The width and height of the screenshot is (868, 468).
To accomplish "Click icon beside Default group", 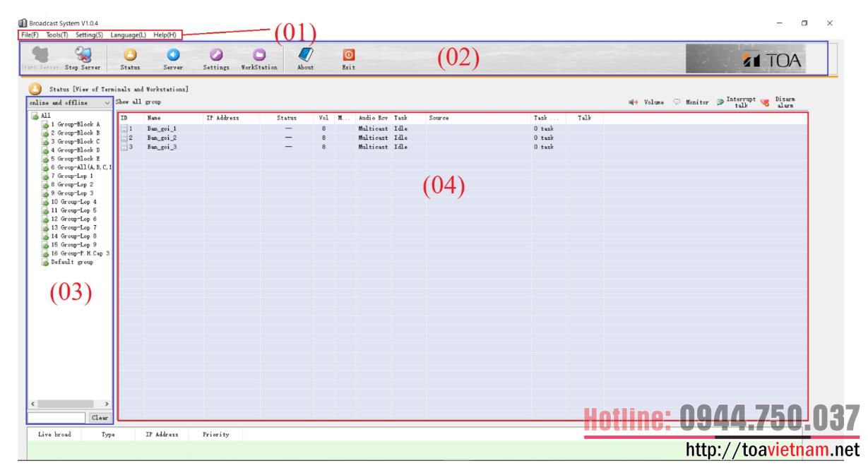I will (x=45, y=262).
